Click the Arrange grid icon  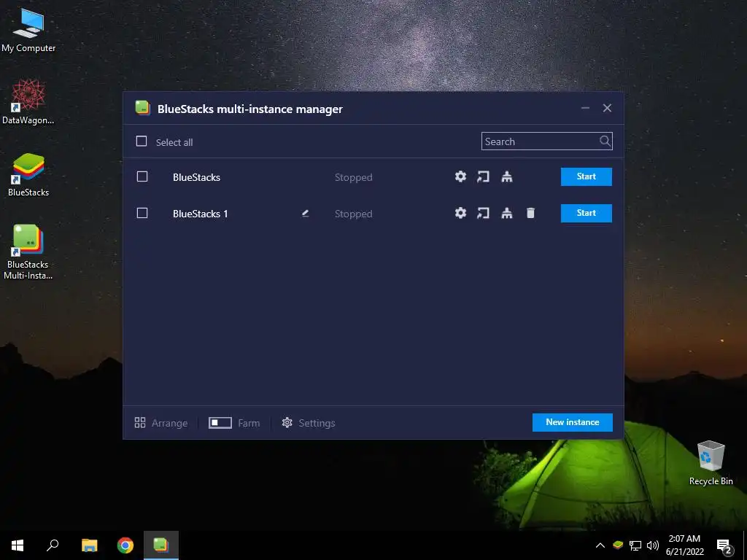click(139, 422)
